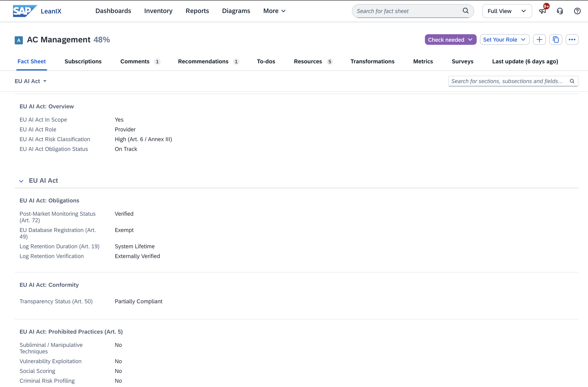The image size is (588, 387).
Task: Open the Full View selector
Action: [507, 11]
